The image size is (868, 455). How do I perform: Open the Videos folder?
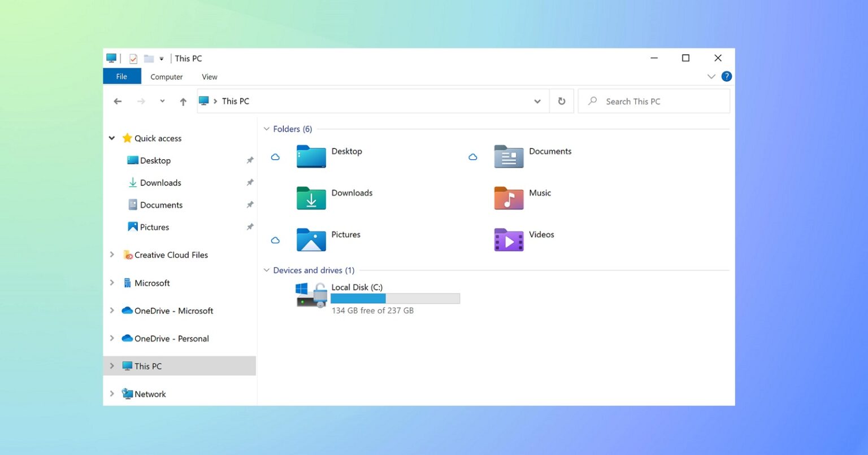[541, 234]
